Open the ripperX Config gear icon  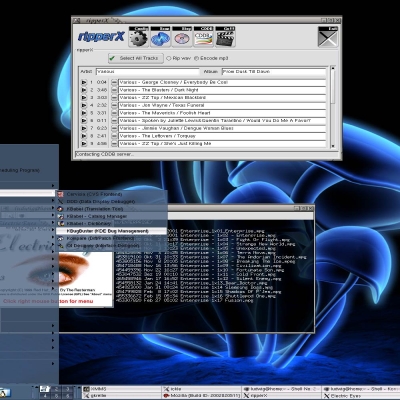click(x=139, y=36)
